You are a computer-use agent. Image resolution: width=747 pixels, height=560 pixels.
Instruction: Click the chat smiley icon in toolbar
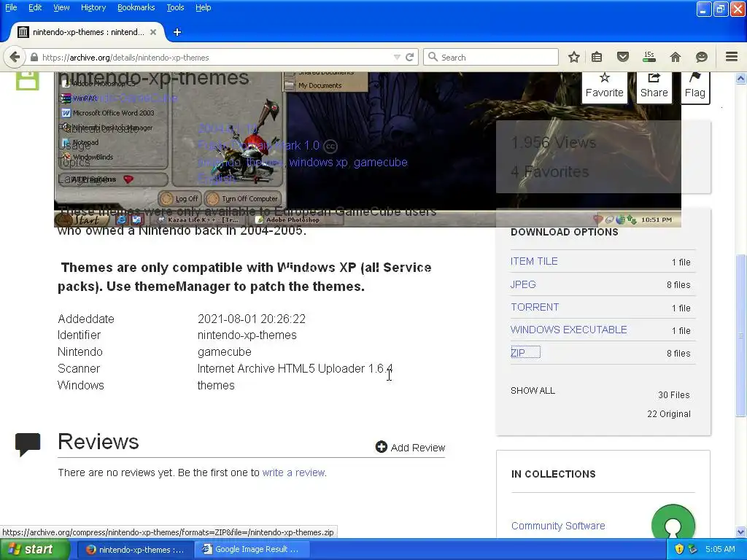coord(701,57)
